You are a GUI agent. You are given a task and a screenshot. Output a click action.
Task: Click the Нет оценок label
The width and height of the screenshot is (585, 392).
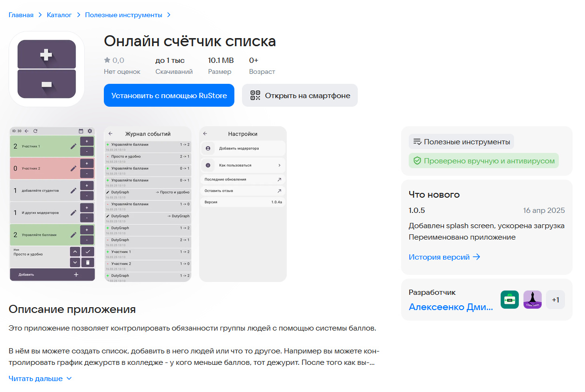click(122, 71)
